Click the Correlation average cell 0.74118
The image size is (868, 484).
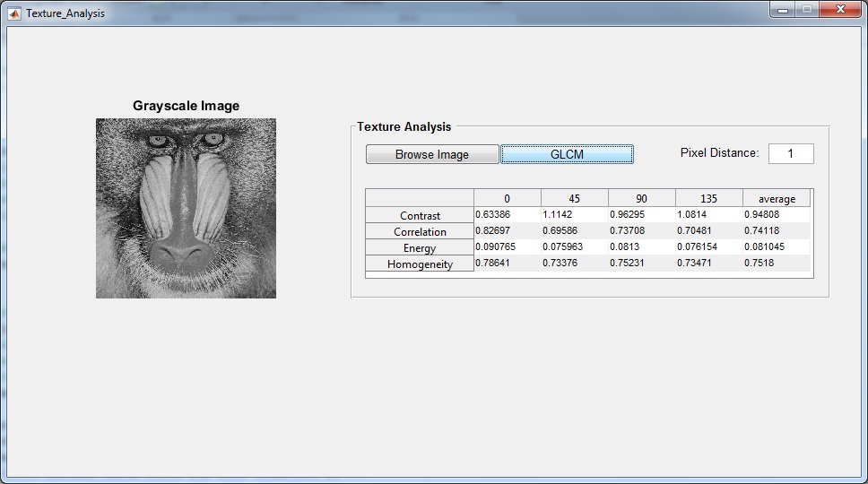776,231
